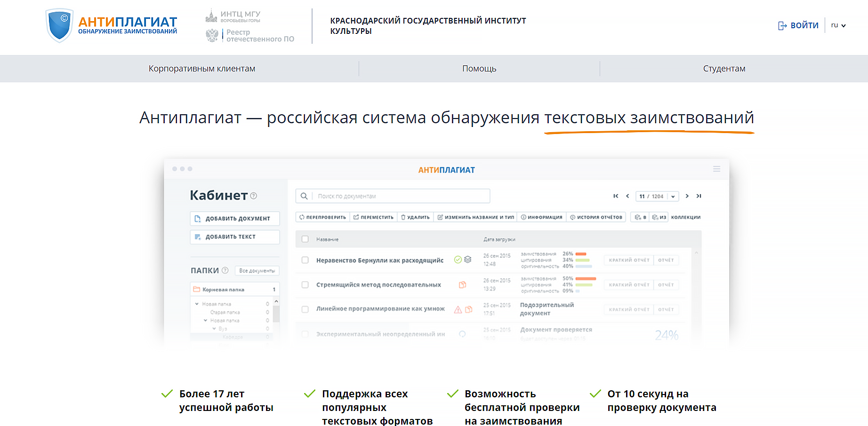Click the hamburger menu icon in the cabinet preview
Viewport: 868px width, 426px height.
click(716, 169)
